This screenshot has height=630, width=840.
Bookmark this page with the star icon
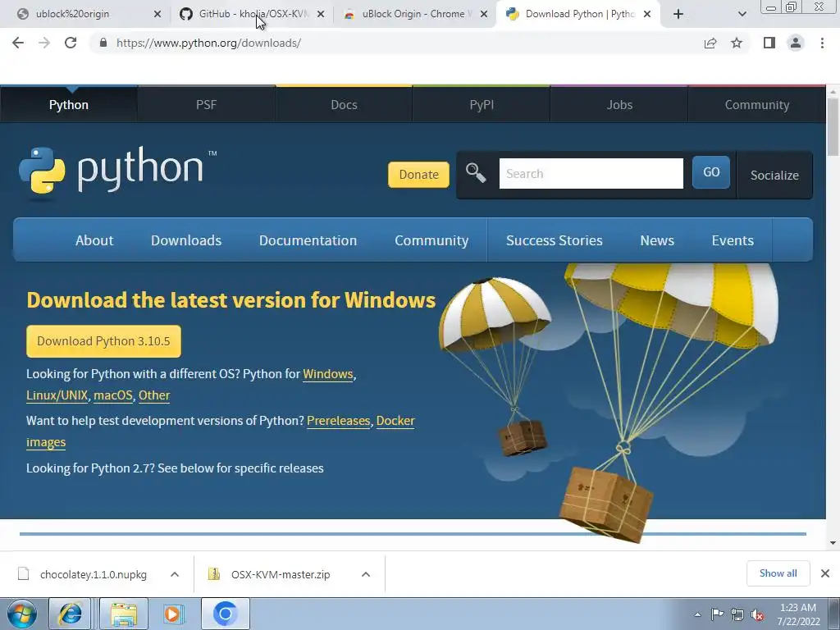[737, 43]
